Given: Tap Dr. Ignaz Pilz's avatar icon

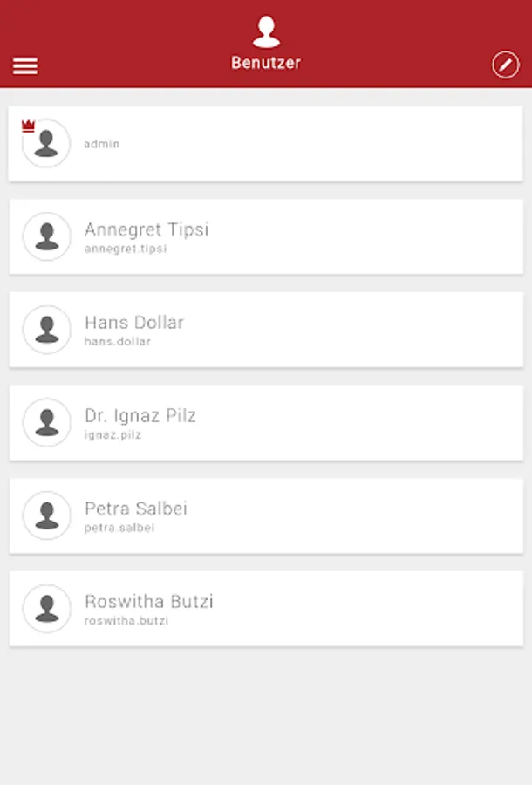Looking at the screenshot, I should pyautogui.click(x=46, y=422).
